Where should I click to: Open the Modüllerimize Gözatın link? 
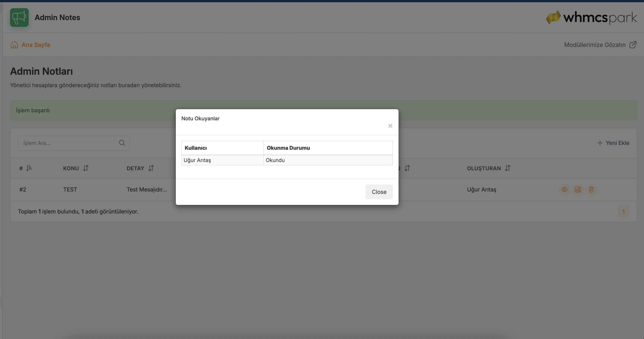coord(595,45)
